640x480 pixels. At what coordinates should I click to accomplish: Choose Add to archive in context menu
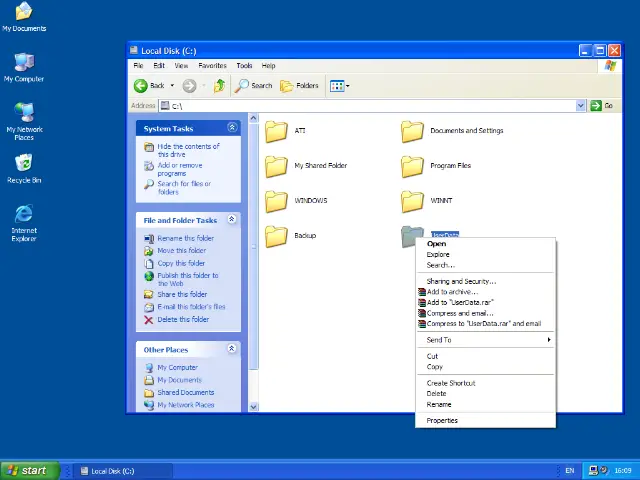pos(485,292)
